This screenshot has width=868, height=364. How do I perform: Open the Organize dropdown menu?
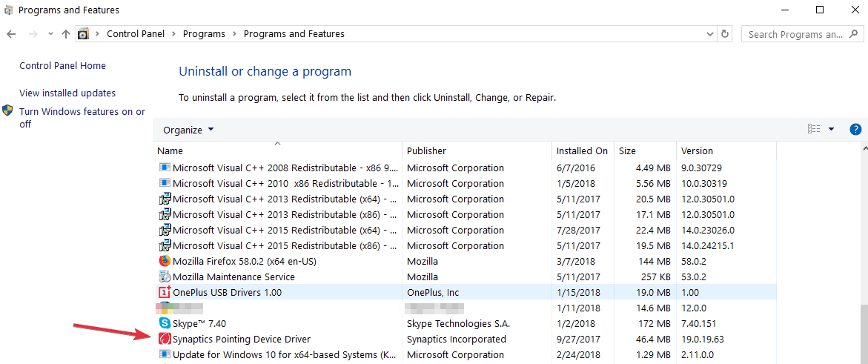pos(188,130)
